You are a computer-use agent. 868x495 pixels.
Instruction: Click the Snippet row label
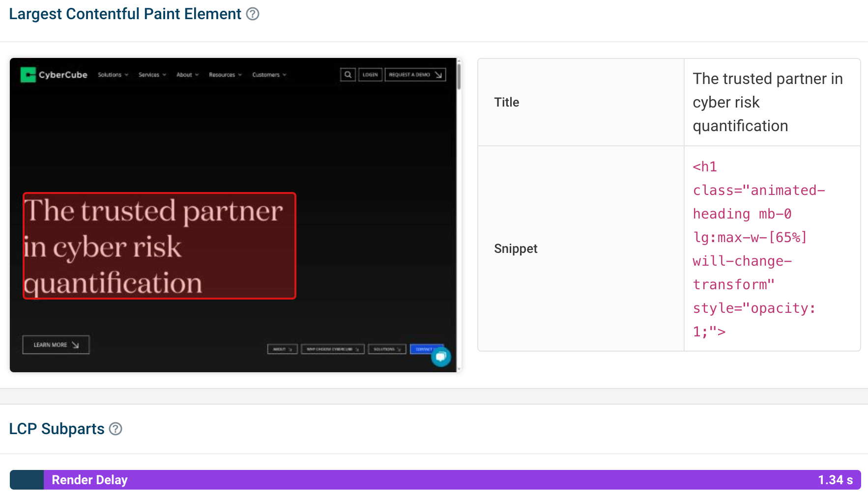point(516,248)
